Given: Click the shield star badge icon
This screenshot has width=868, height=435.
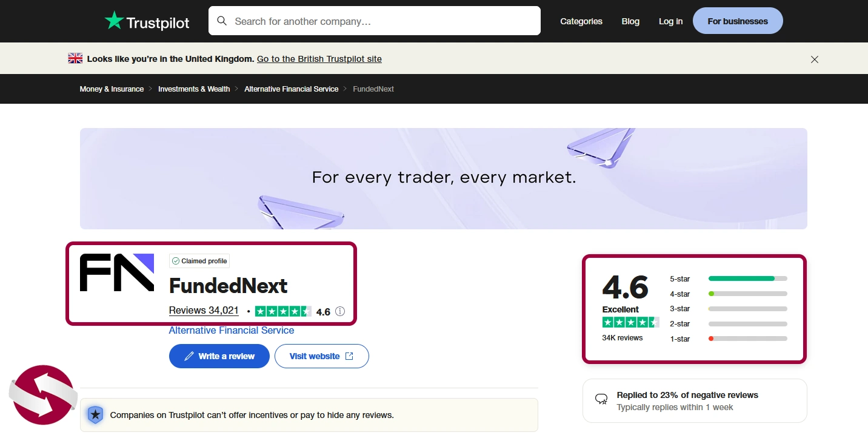Looking at the screenshot, I should click(x=95, y=415).
